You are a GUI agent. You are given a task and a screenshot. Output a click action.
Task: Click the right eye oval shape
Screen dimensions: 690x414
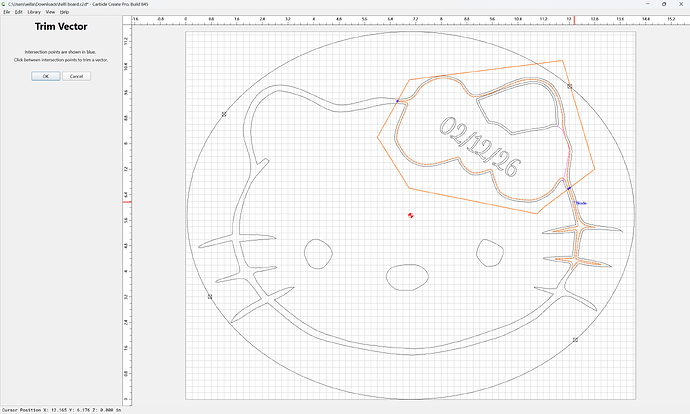[x=490, y=253]
